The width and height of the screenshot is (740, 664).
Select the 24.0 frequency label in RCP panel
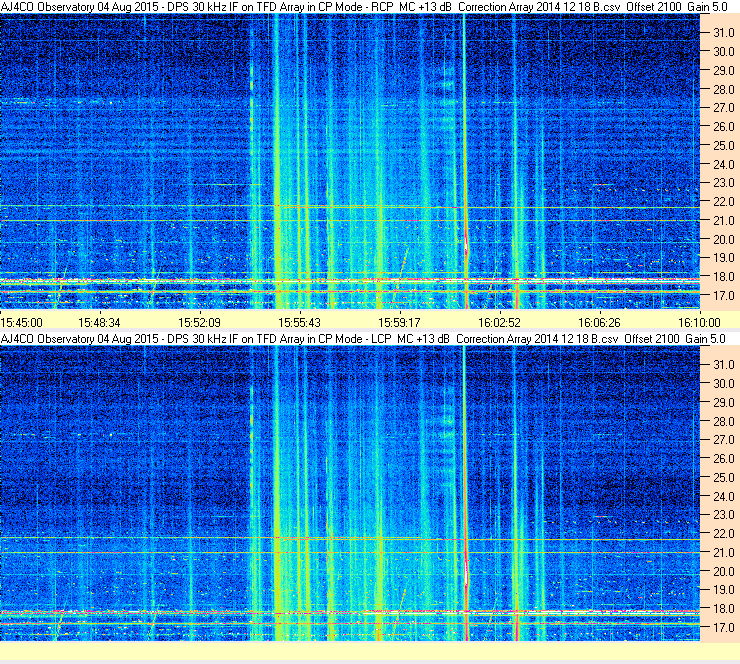pos(723,164)
